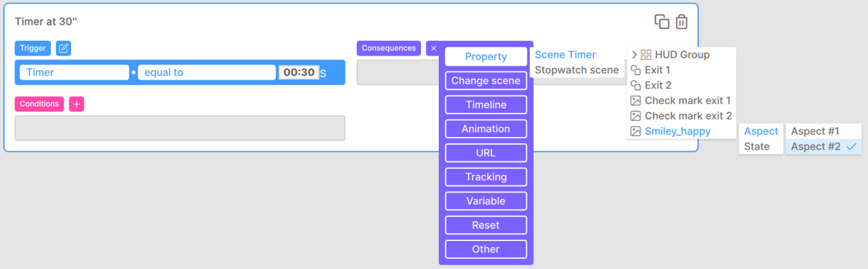Select the Property consequence type
Viewport: 868px width, 269px height.
click(486, 57)
